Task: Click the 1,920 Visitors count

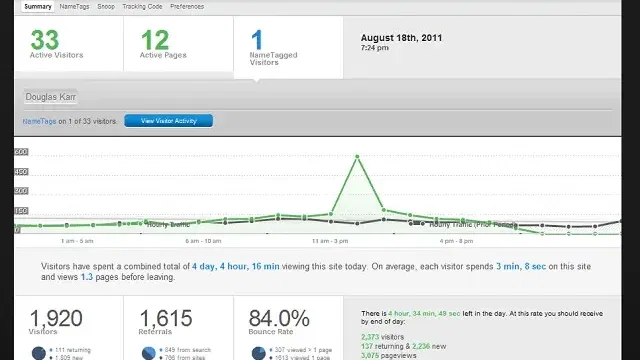Action: (56, 318)
